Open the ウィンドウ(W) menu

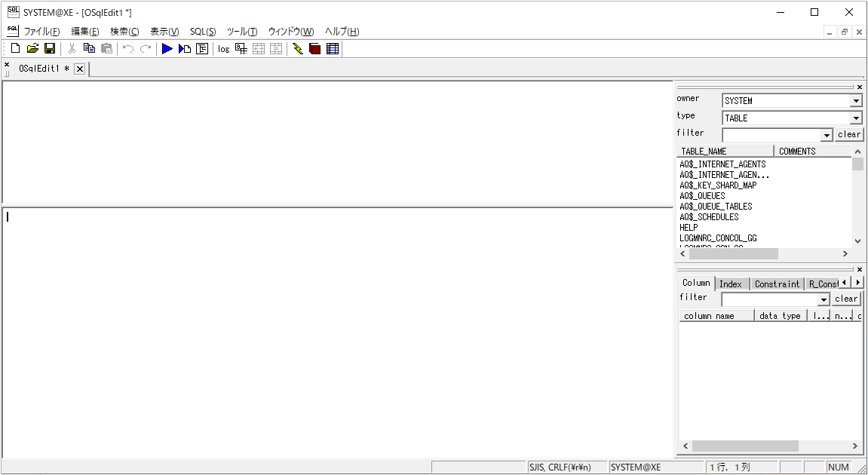pos(290,32)
